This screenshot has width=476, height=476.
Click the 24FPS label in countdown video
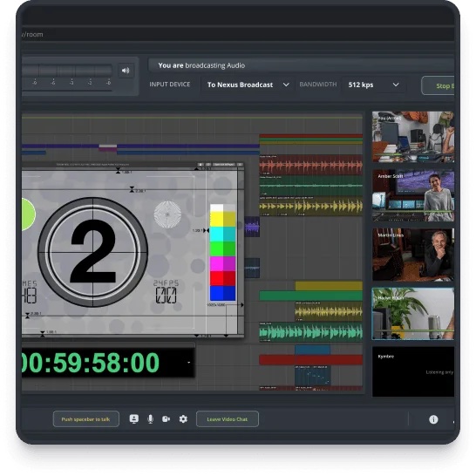166,283
